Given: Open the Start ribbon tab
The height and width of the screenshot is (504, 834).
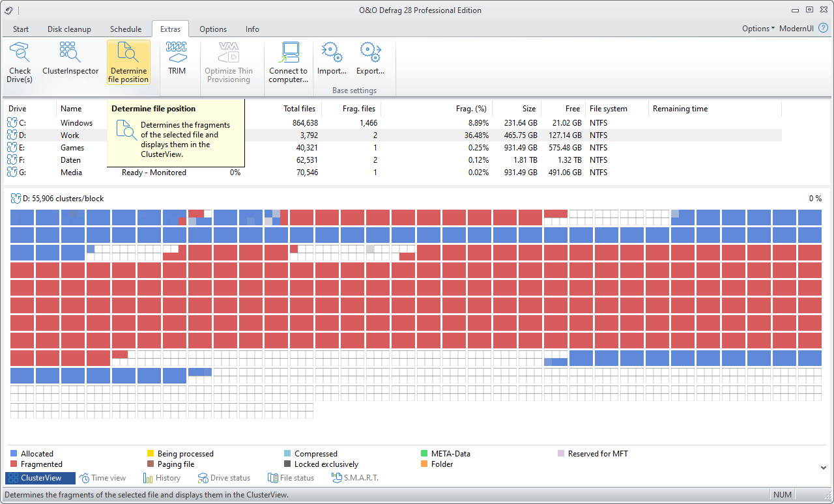Looking at the screenshot, I should (x=21, y=29).
